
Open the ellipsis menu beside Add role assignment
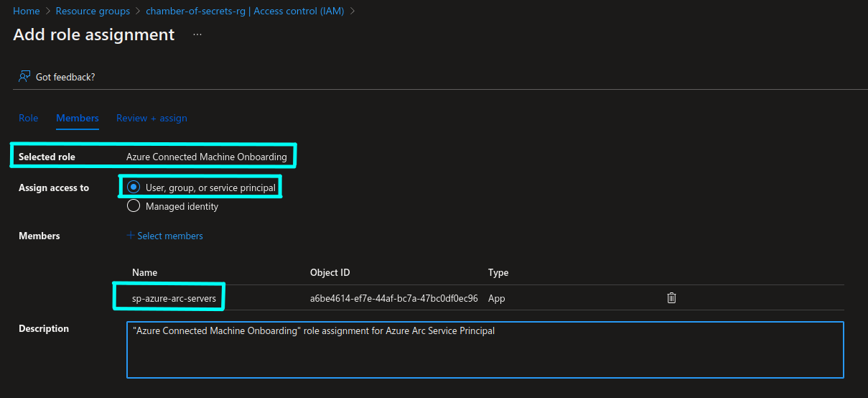[197, 34]
